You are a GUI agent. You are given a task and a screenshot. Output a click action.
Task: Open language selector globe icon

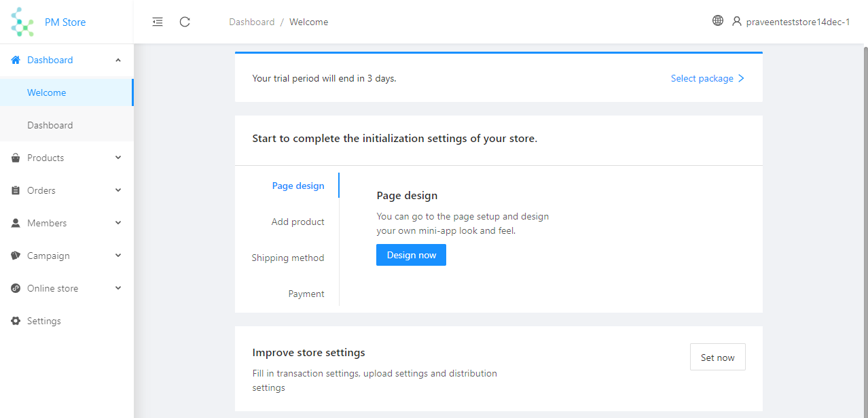click(x=718, y=20)
